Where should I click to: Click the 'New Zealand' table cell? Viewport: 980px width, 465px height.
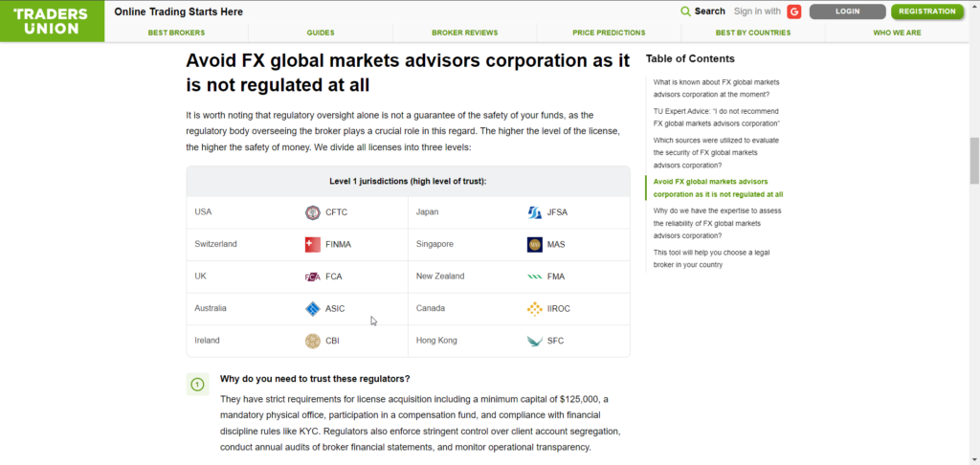[440, 277]
